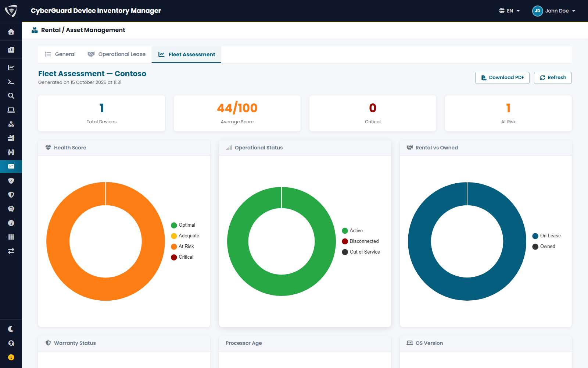Click the Rental / Asset Management breadcrumb

[x=83, y=30]
